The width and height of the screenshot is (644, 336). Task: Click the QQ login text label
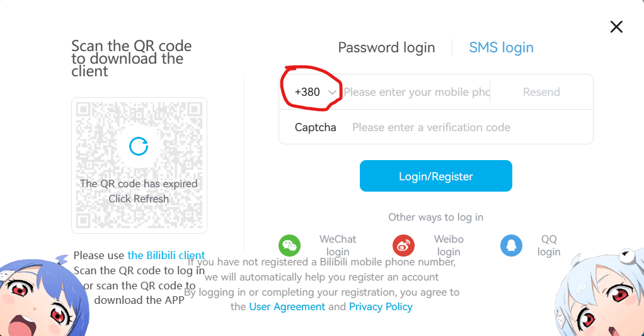point(549,245)
